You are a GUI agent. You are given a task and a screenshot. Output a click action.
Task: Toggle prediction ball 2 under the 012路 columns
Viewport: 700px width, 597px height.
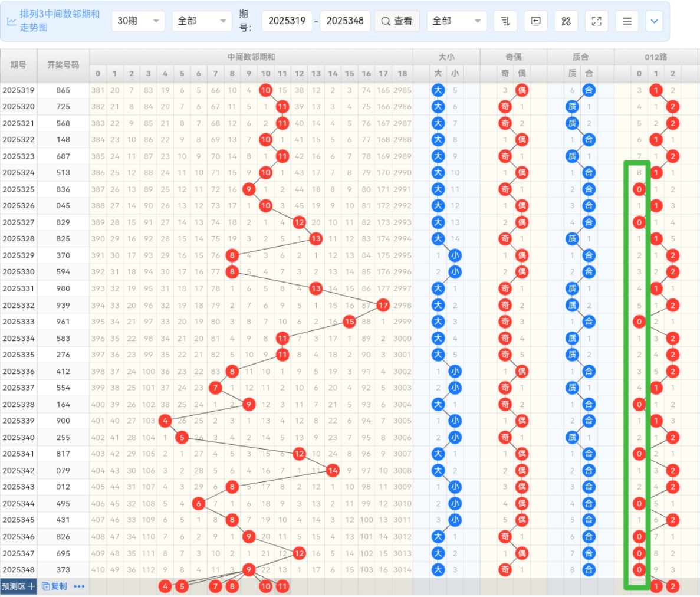coord(673,586)
